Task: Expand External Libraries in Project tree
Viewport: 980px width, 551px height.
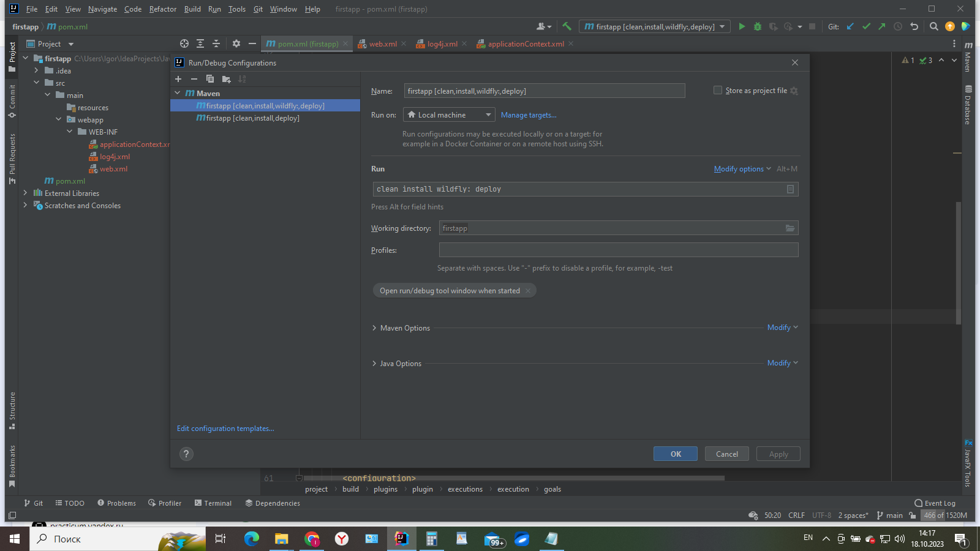Action: (25, 193)
